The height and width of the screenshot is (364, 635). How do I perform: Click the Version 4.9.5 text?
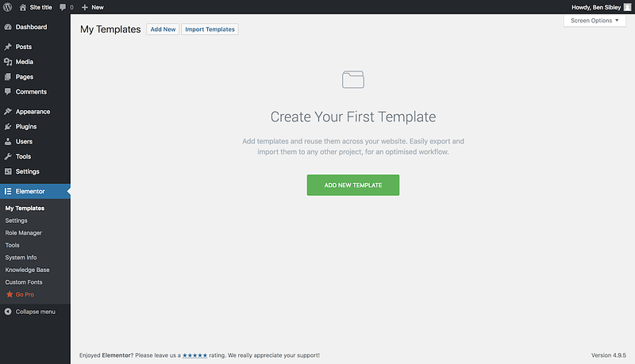pos(608,355)
